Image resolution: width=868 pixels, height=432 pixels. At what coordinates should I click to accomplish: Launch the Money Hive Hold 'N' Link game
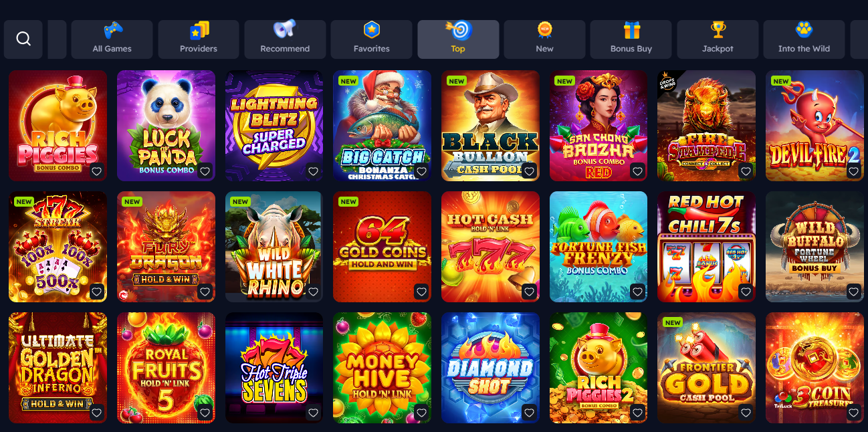tap(383, 368)
